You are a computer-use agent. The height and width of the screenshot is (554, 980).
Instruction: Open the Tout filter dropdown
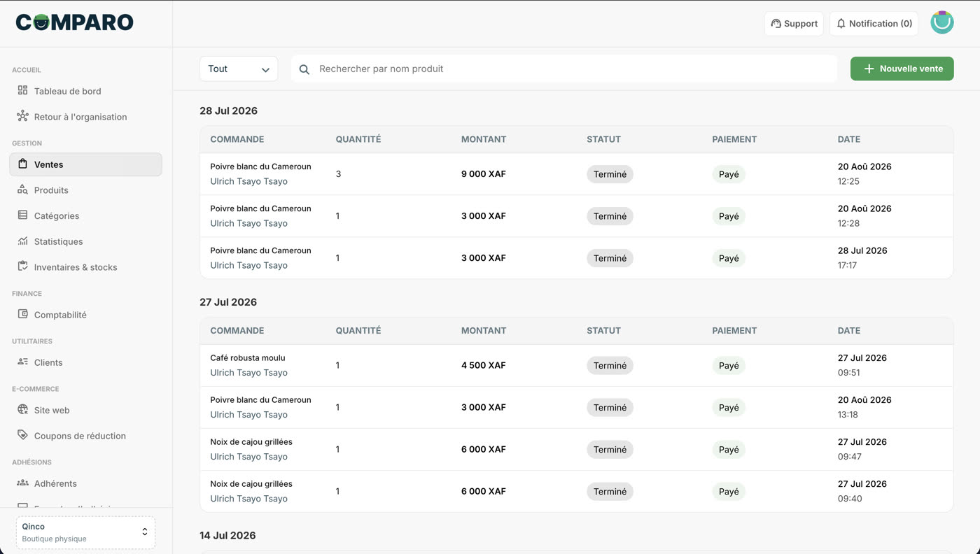click(x=239, y=69)
